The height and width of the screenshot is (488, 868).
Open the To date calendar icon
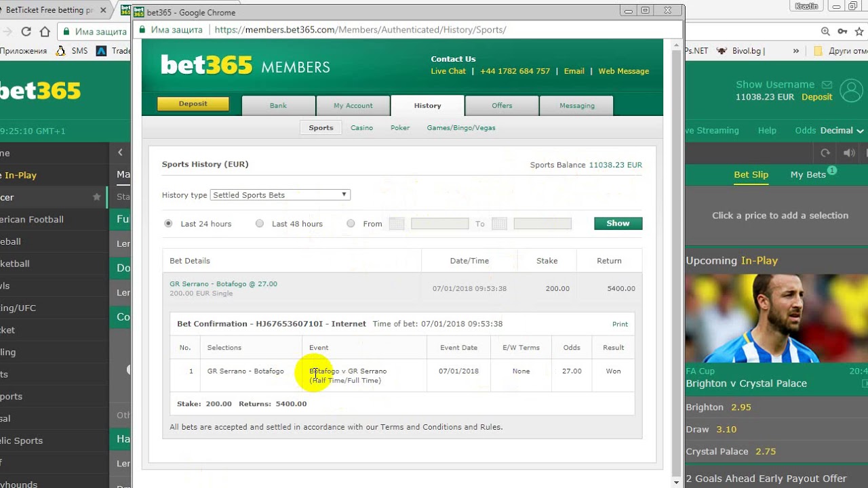[499, 224]
